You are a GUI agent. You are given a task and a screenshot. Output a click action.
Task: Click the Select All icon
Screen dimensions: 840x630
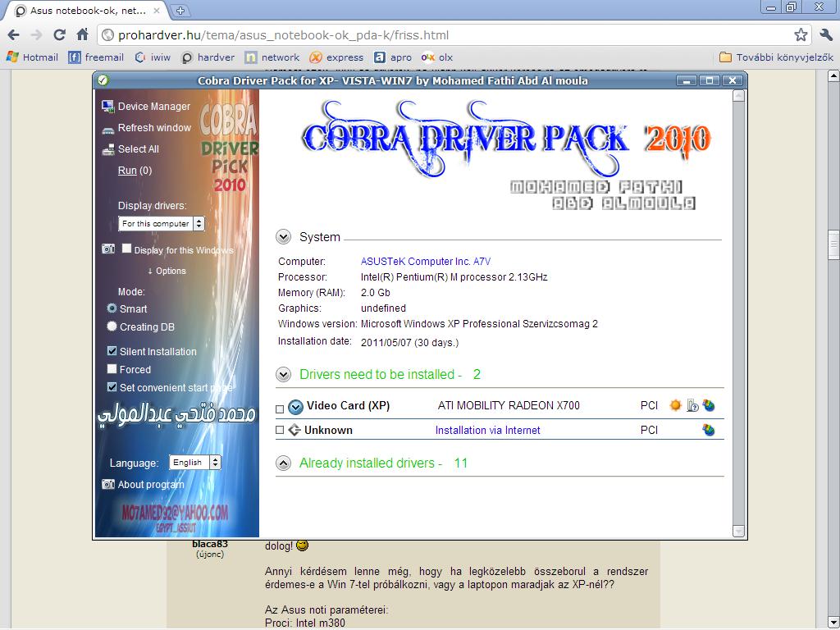108,149
